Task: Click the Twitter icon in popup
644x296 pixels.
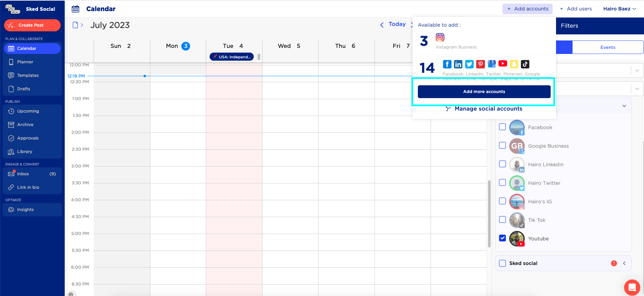Action: (x=469, y=64)
